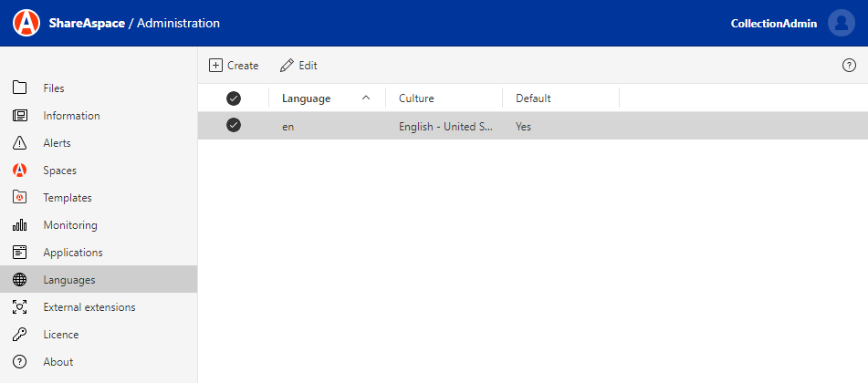Click the ShareAspace logo icon

pyautogui.click(x=26, y=23)
